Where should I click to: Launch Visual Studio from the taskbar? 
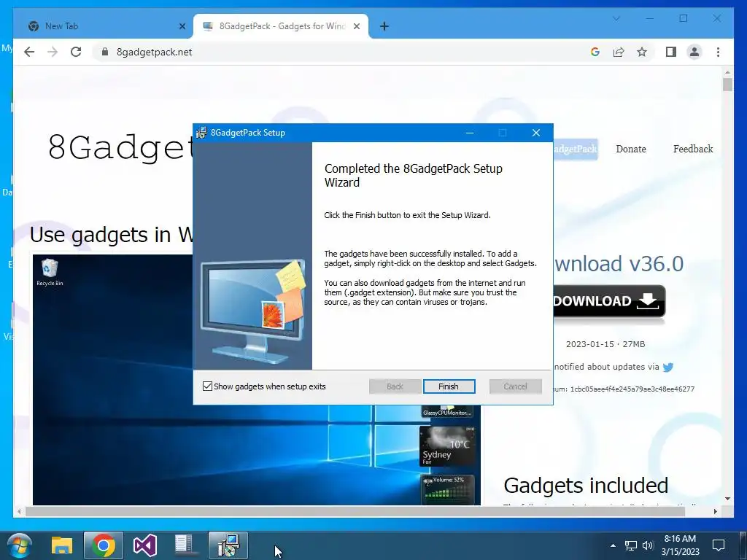coord(145,545)
